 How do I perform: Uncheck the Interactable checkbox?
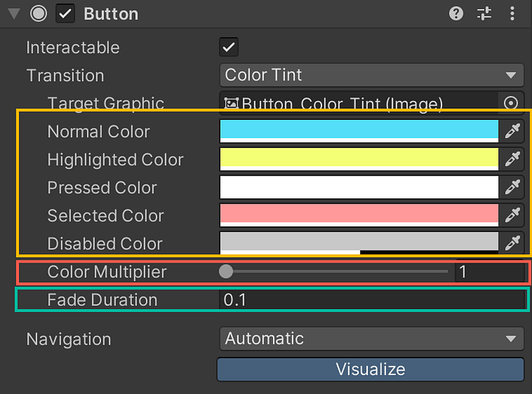click(229, 47)
